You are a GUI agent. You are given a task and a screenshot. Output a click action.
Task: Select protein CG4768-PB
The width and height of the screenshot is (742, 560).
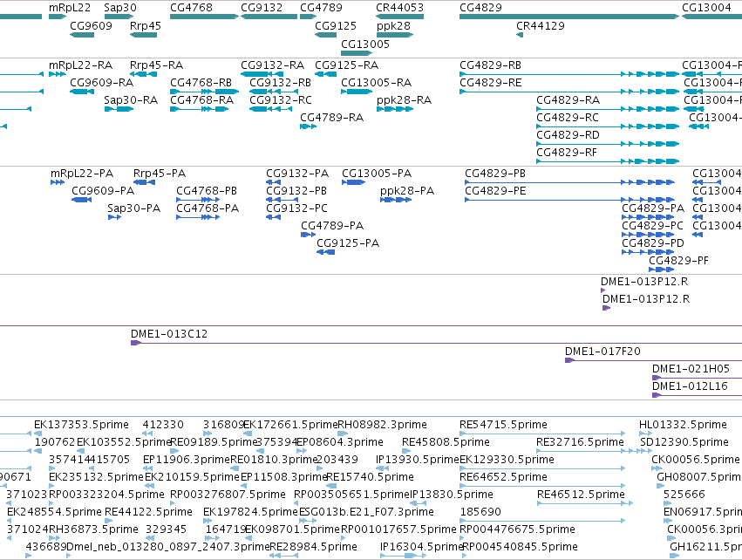[x=198, y=200]
